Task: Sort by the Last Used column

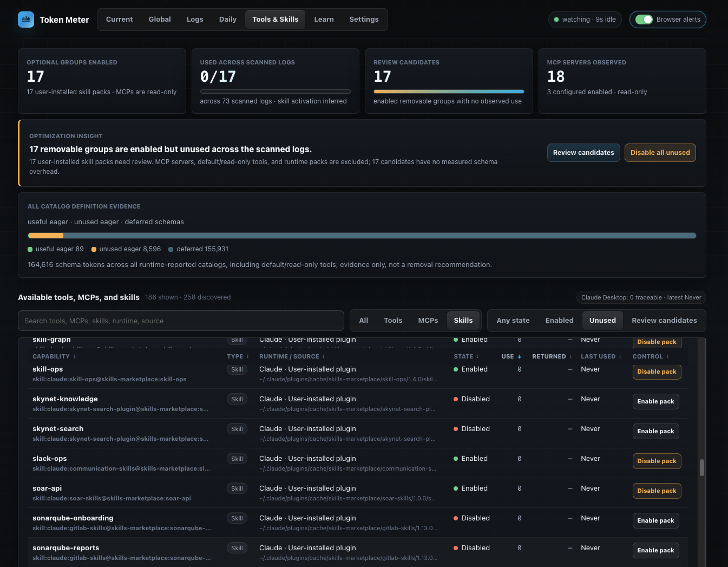Action: tap(601, 356)
